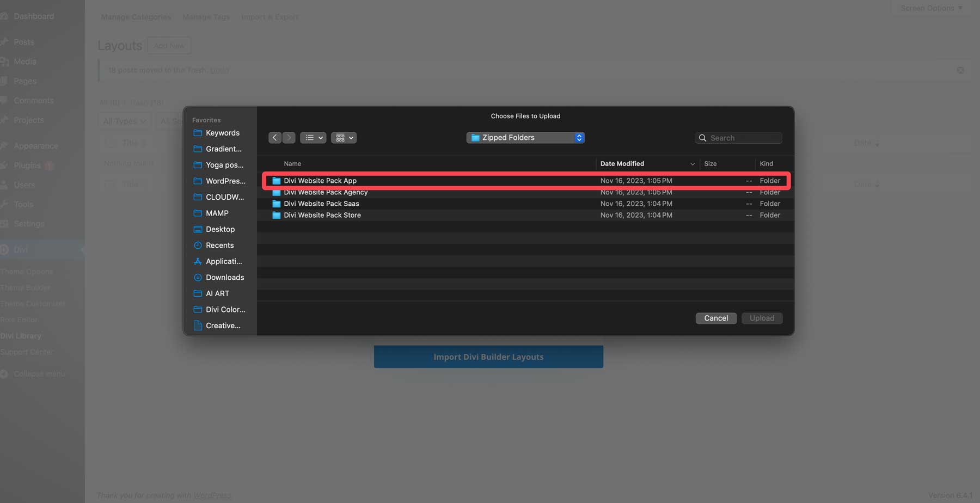
Task: Click the Creative... document icon in sidebar
Action: (x=198, y=326)
